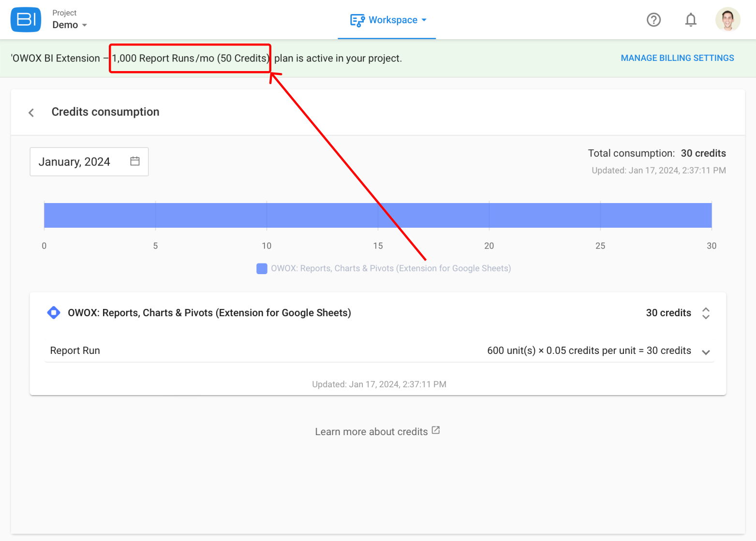This screenshot has height=541, width=756.
Task: Open the help question mark icon
Action: [x=653, y=20]
